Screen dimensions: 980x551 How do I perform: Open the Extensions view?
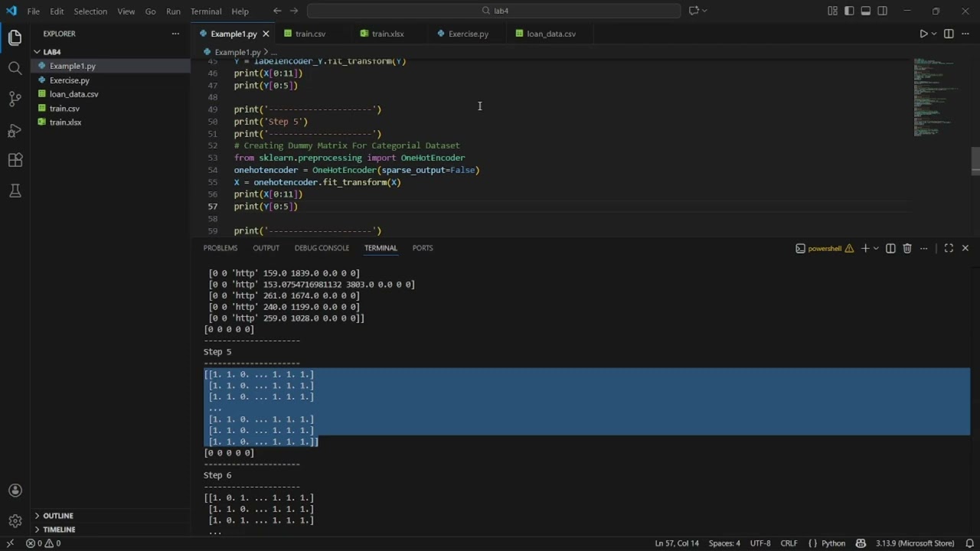15,160
